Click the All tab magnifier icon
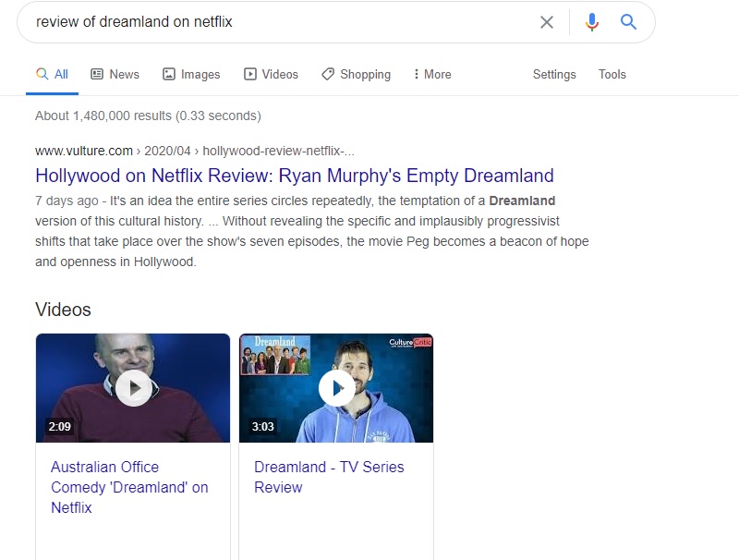 (42, 74)
